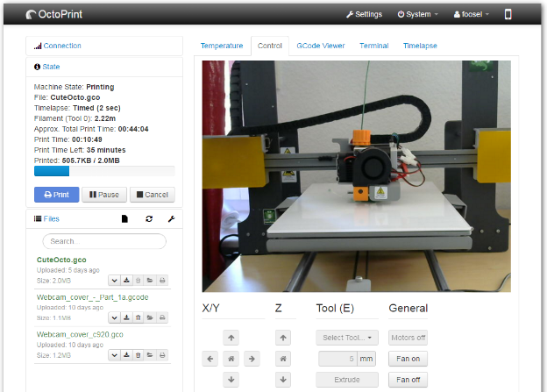Delete CuteOcto.gco using its trash icon
Image resolution: width=547 pixels, height=392 pixels.
coord(139,281)
